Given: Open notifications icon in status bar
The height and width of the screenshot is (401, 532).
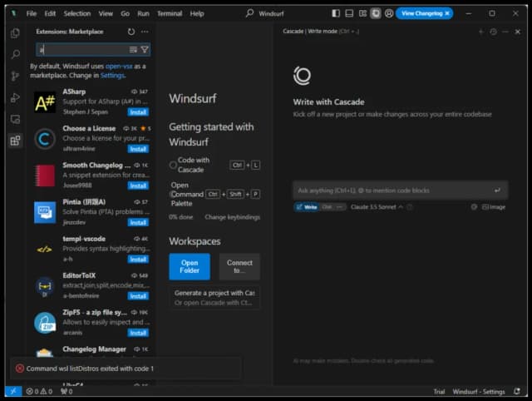Looking at the screenshot, I should tap(517, 392).
